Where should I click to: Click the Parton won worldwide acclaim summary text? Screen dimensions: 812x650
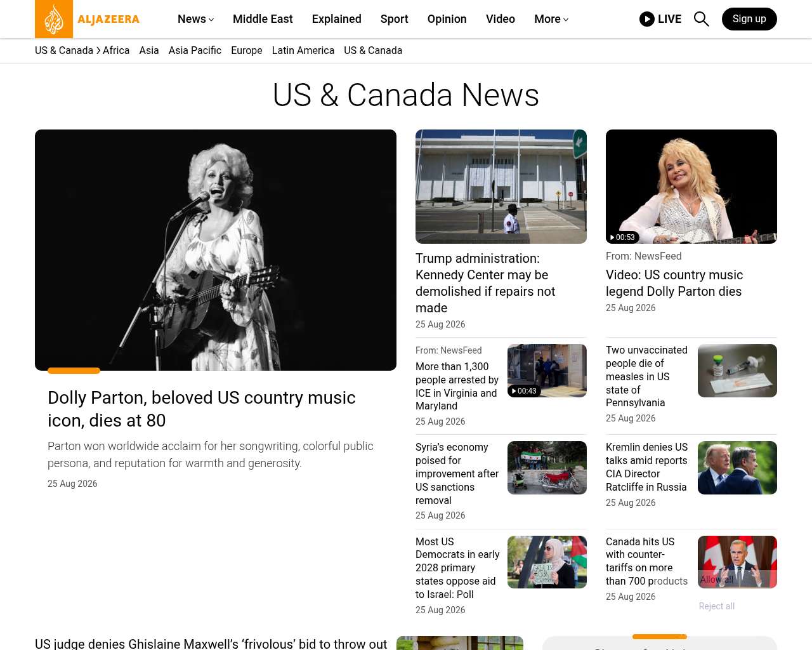click(211, 454)
